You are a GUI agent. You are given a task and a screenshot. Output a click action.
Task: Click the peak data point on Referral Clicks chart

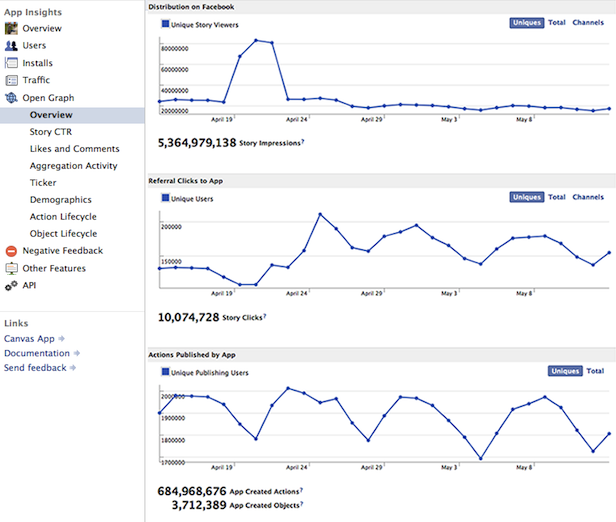(x=320, y=214)
